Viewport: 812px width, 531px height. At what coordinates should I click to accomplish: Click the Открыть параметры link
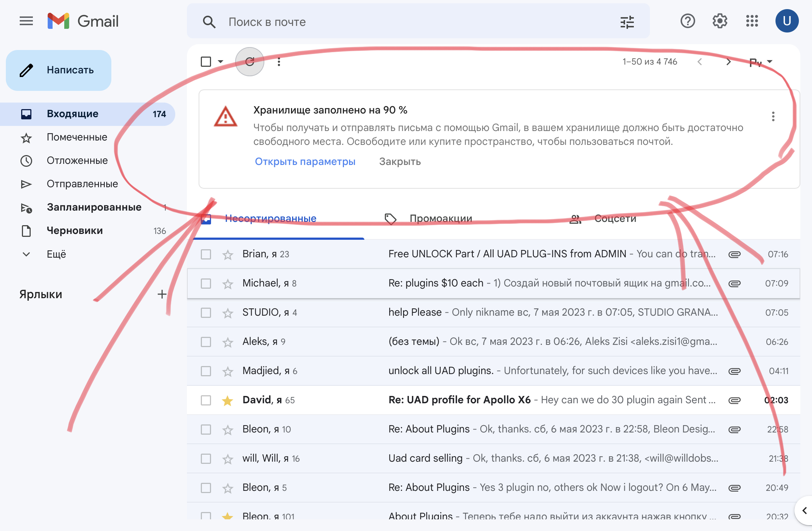[305, 162]
